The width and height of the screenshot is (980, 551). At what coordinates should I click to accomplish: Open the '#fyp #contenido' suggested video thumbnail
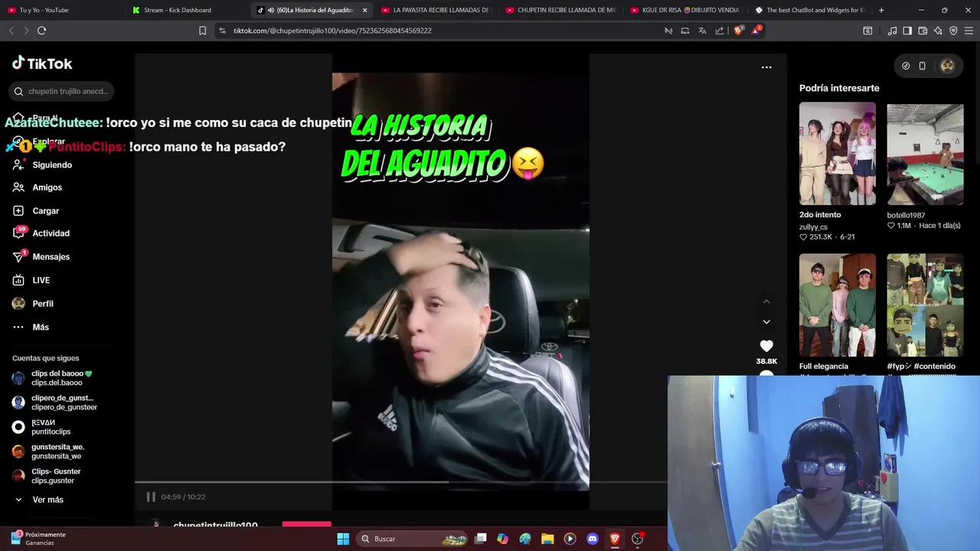point(925,305)
